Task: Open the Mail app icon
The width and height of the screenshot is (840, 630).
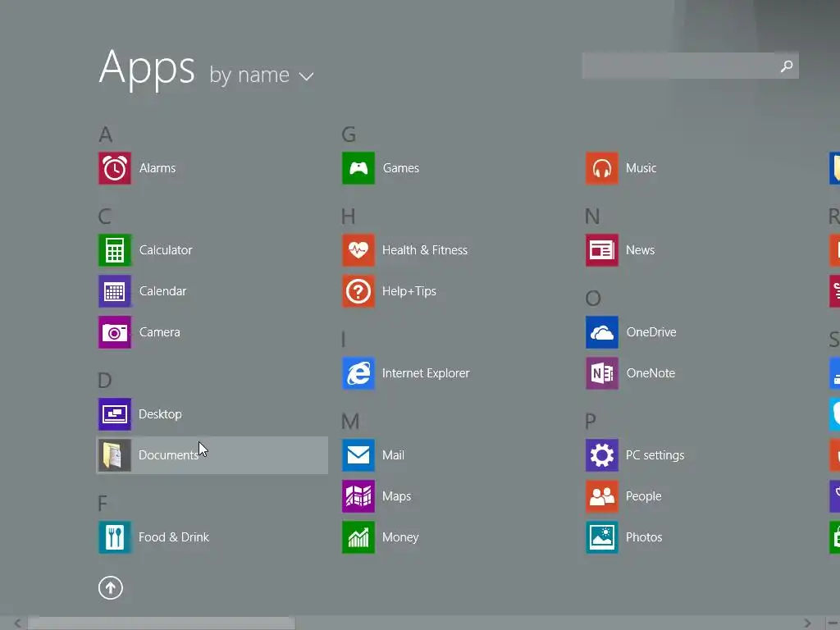Action: (x=358, y=455)
